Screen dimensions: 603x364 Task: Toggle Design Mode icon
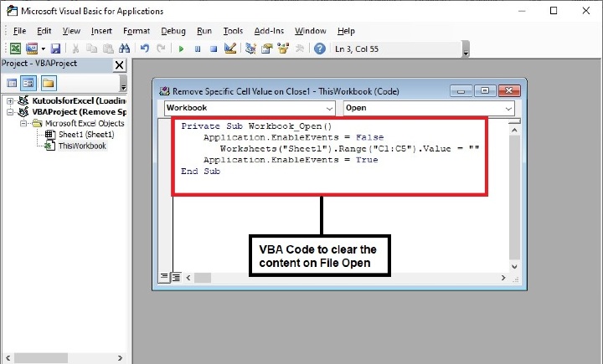pos(230,49)
